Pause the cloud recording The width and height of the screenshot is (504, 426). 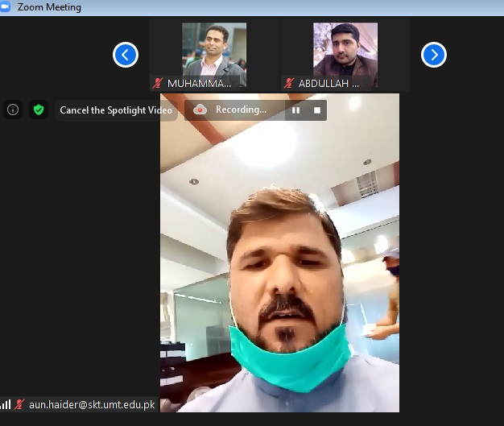[x=295, y=110]
